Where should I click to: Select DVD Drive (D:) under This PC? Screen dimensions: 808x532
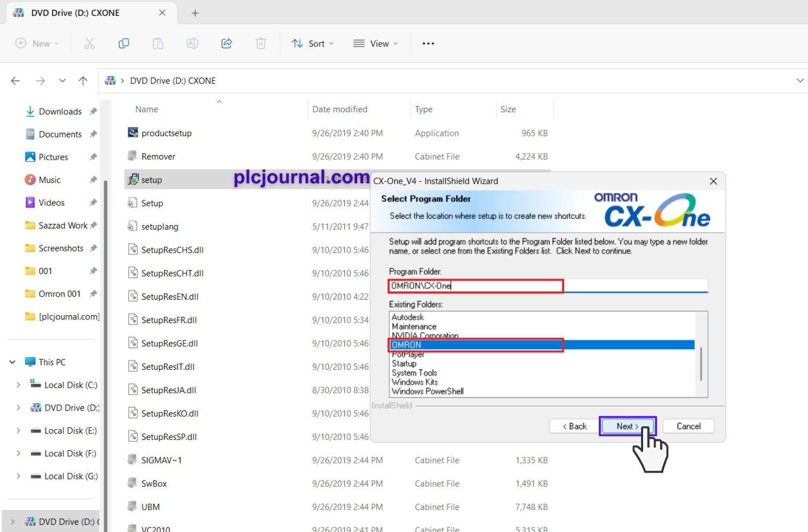point(64,408)
